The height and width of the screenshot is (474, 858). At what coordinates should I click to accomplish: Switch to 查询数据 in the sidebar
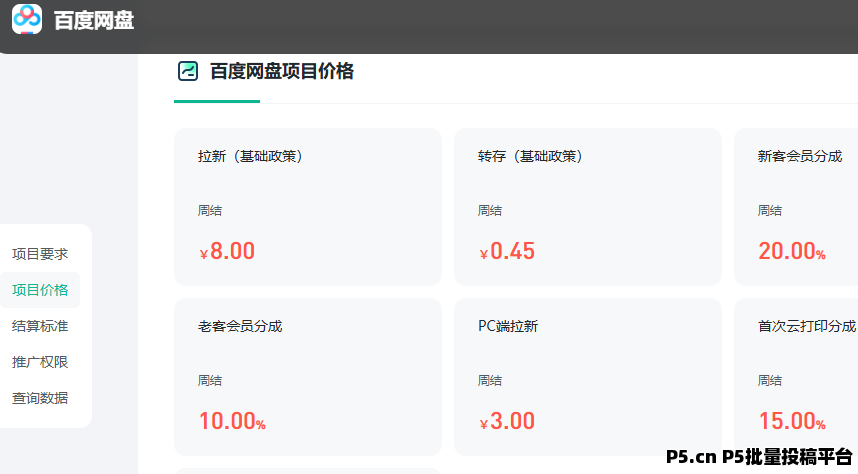pos(40,398)
